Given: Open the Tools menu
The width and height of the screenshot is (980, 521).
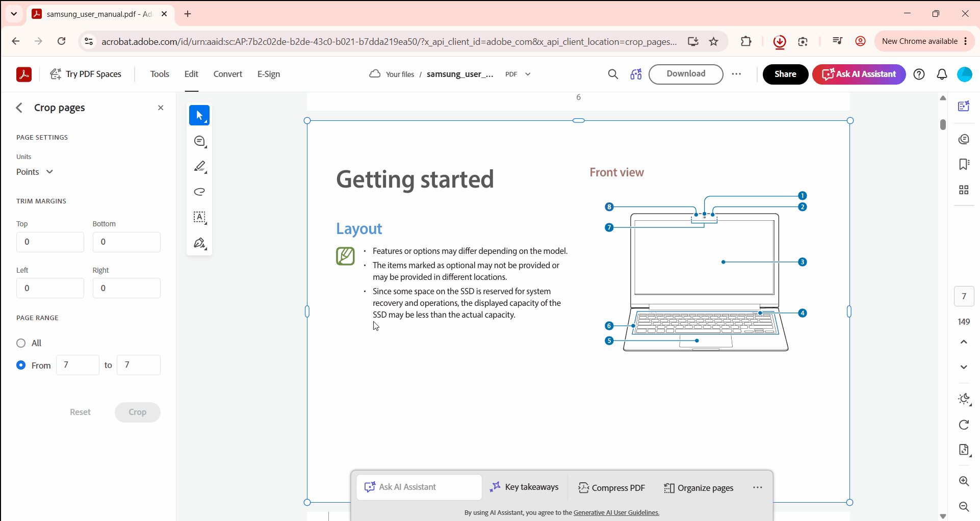Looking at the screenshot, I should (160, 74).
